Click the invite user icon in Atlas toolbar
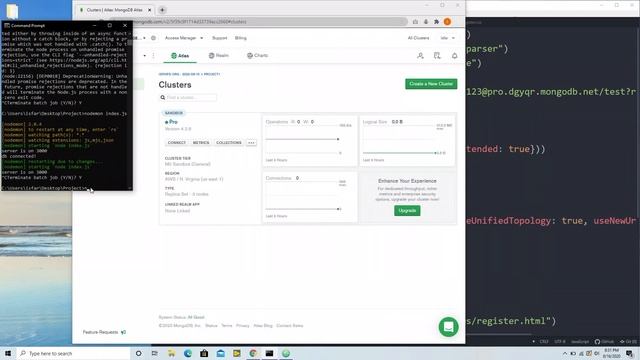640x360 pixels. 420,56
